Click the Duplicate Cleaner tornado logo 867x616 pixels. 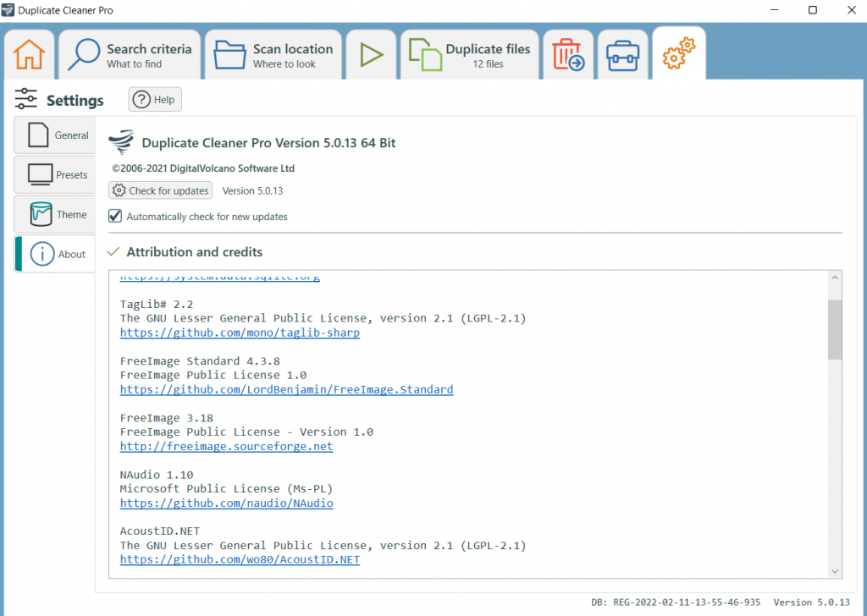coord(121,142)
